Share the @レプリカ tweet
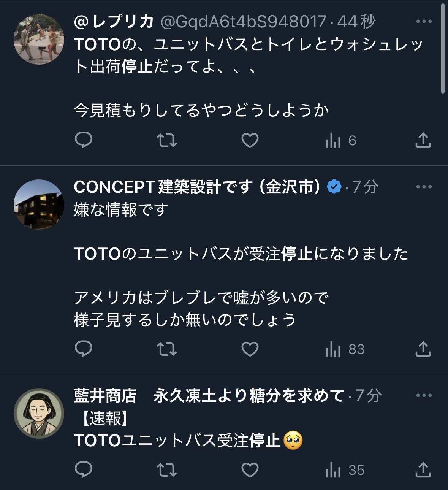 click(423, 140)
